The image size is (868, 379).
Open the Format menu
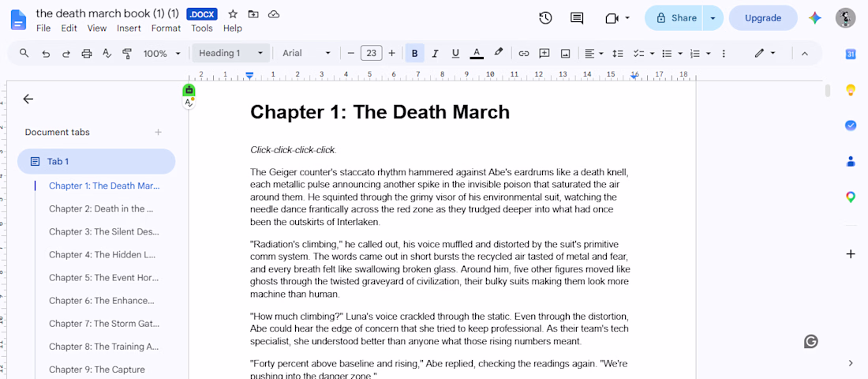166,28
